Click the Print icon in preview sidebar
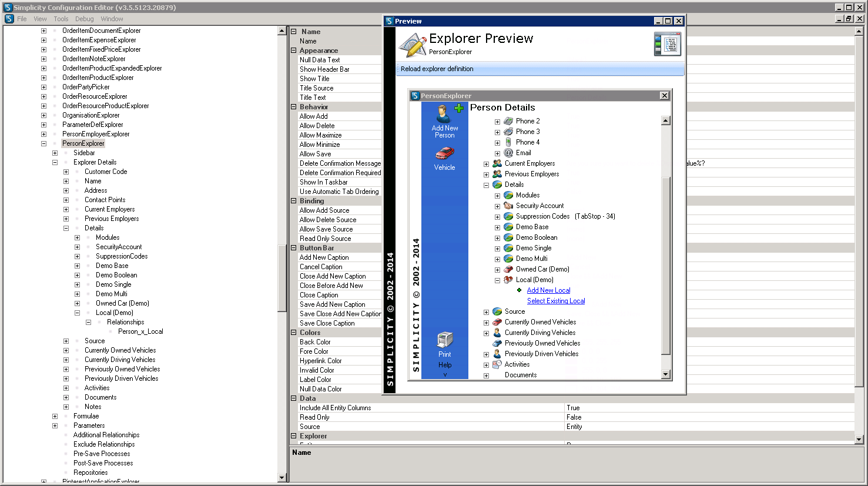This screenshot has width=868, height=486. pyautogui.click(x=445, y=340)
